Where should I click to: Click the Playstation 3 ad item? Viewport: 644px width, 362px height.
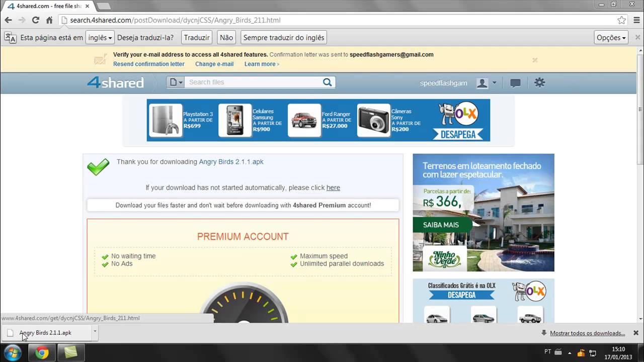click(182, 120)
